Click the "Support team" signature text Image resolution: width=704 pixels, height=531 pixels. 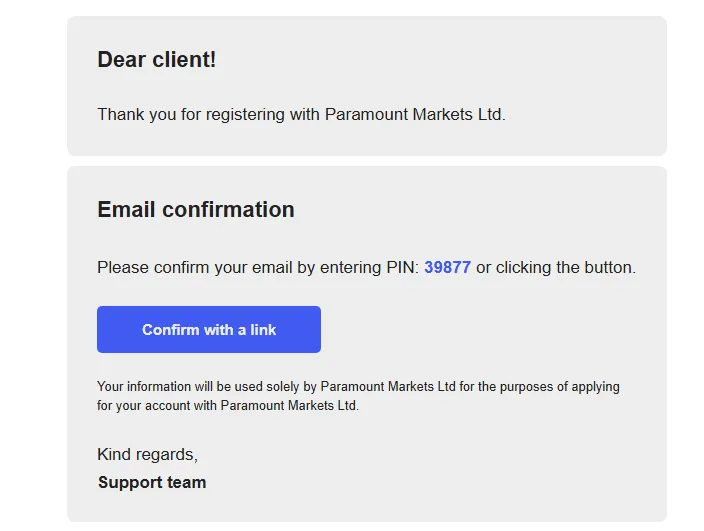click(x=152, y=483)
